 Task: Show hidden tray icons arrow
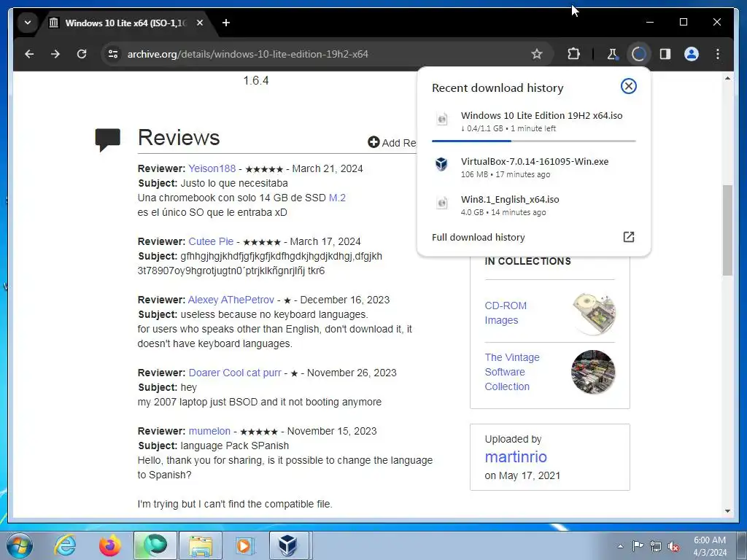coord(620,546)
